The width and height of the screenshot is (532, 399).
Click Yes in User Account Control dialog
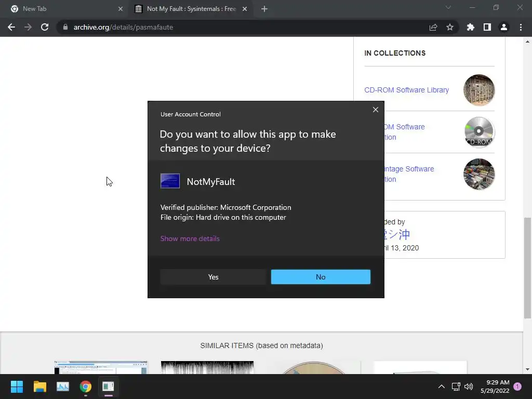point(213,277)
